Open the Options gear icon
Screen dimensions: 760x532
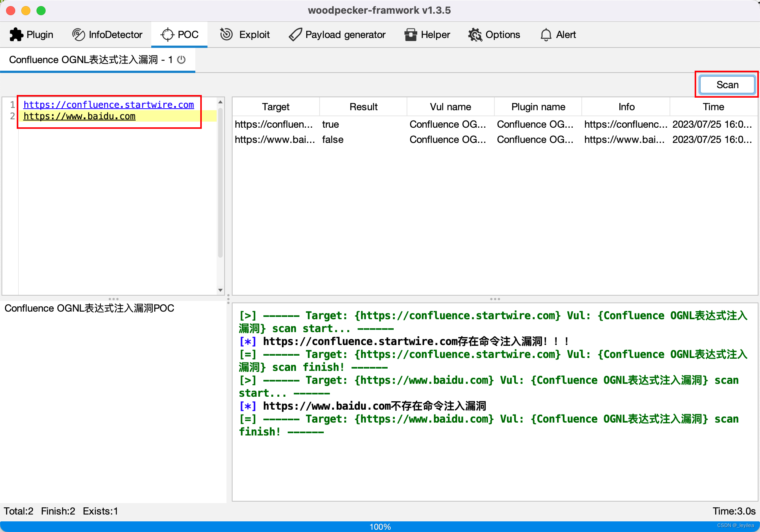475,34
